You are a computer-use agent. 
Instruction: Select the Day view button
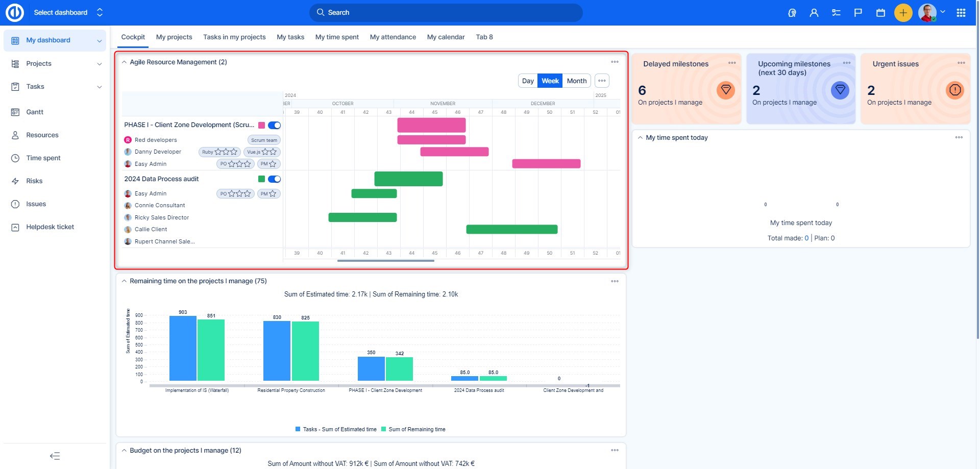(x=528, y=81)
